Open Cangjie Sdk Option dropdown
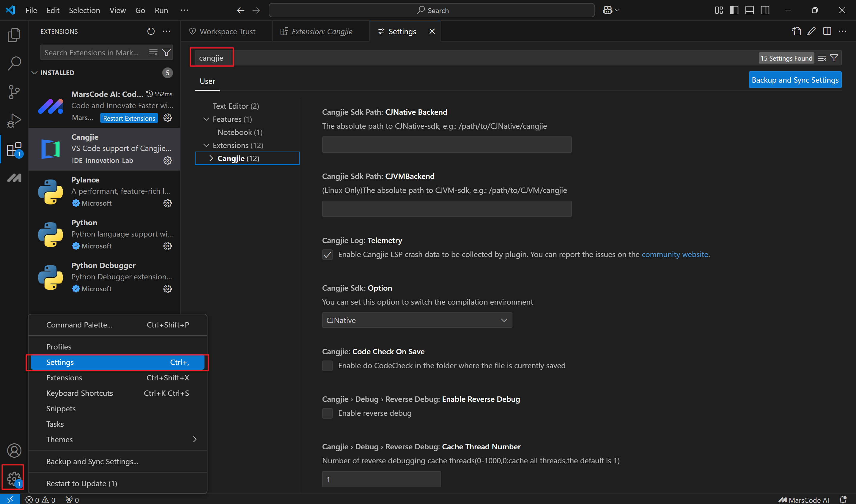Viewport: 856px width, 504px height. point(417,320)
